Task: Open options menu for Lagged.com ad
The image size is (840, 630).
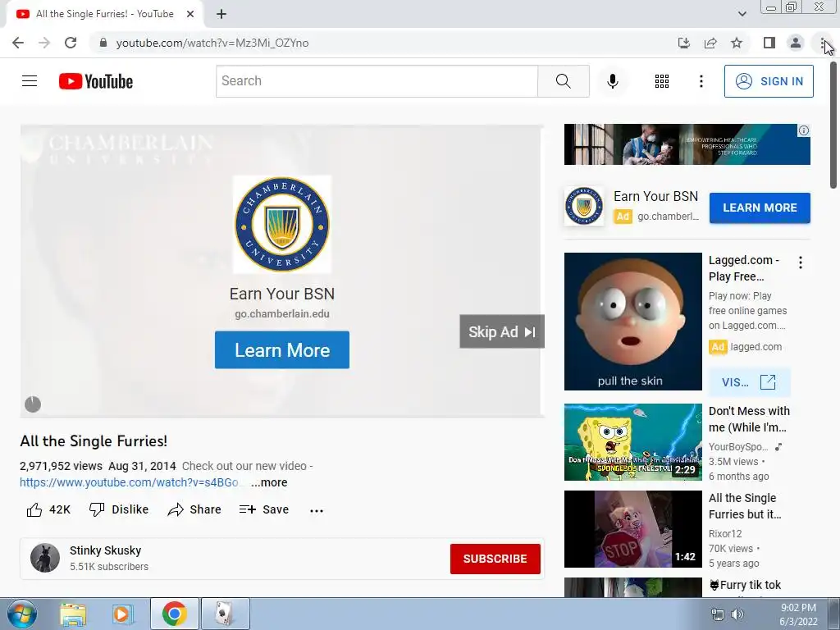Action: tap(801, 262)
